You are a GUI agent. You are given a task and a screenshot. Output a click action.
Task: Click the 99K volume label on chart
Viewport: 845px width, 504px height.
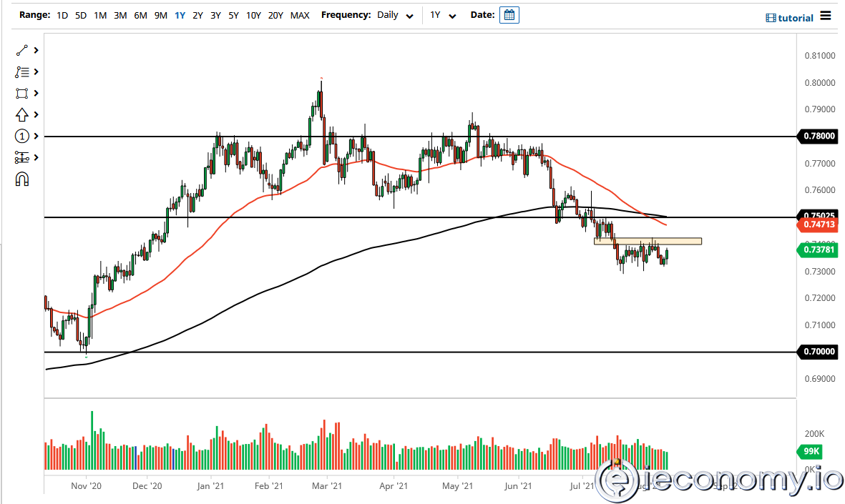tap(810, 452)
